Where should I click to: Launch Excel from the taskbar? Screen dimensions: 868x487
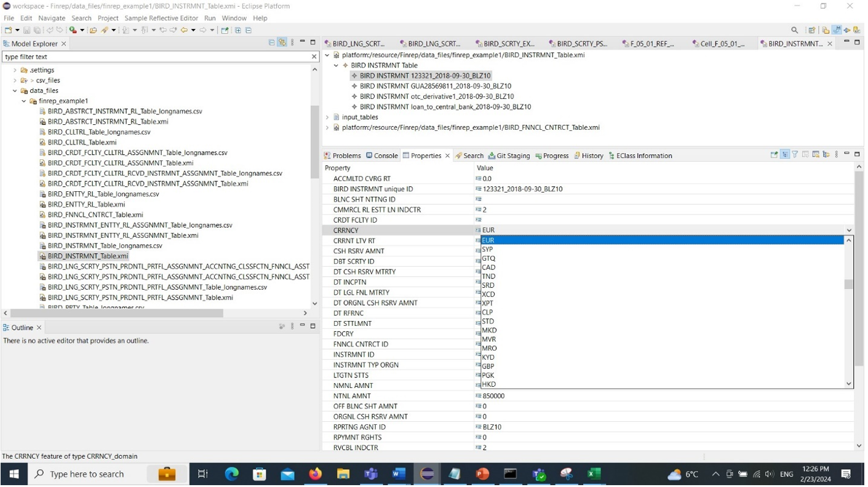594,473
